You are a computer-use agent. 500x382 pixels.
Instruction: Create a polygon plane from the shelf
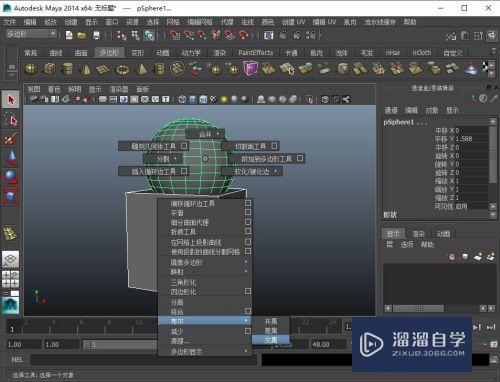click(103, 69)
